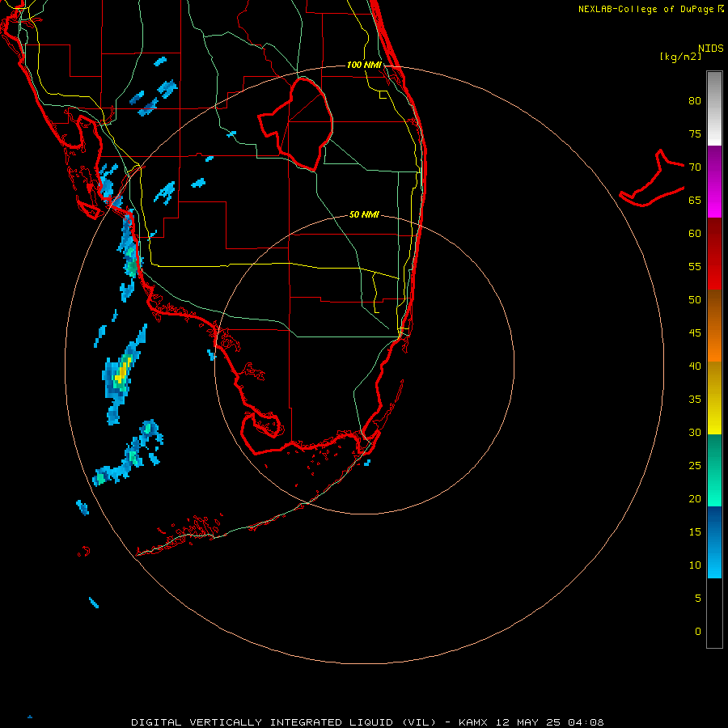This screenshot has width=728, height=728.
Task: Pick the magenta band of the color scale
Action: point(714,181)
